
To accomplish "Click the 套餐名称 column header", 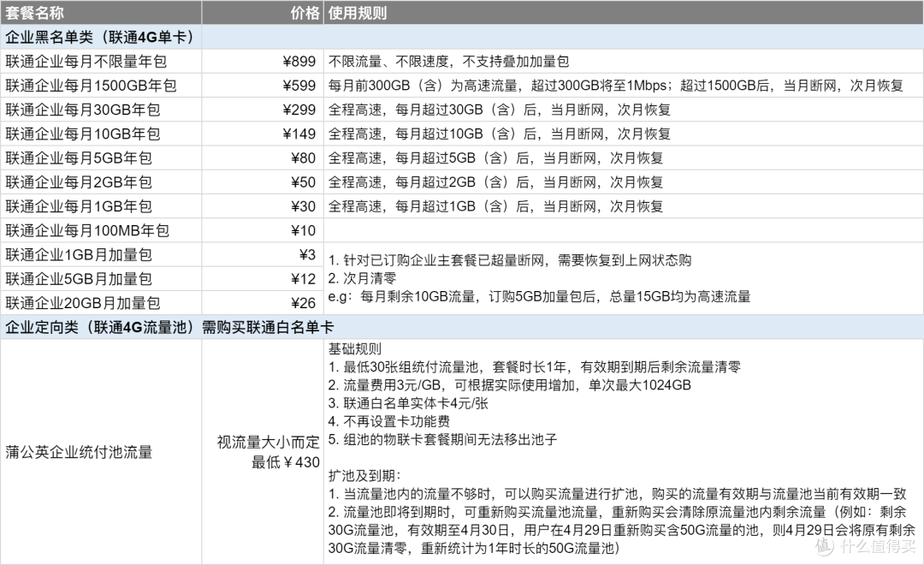I will (x=101, y=12).
